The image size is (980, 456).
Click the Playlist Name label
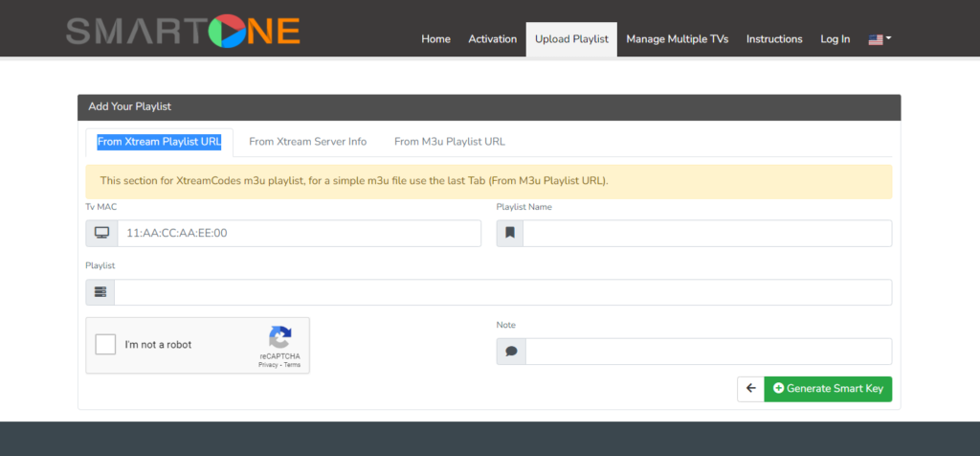(523, 206)
